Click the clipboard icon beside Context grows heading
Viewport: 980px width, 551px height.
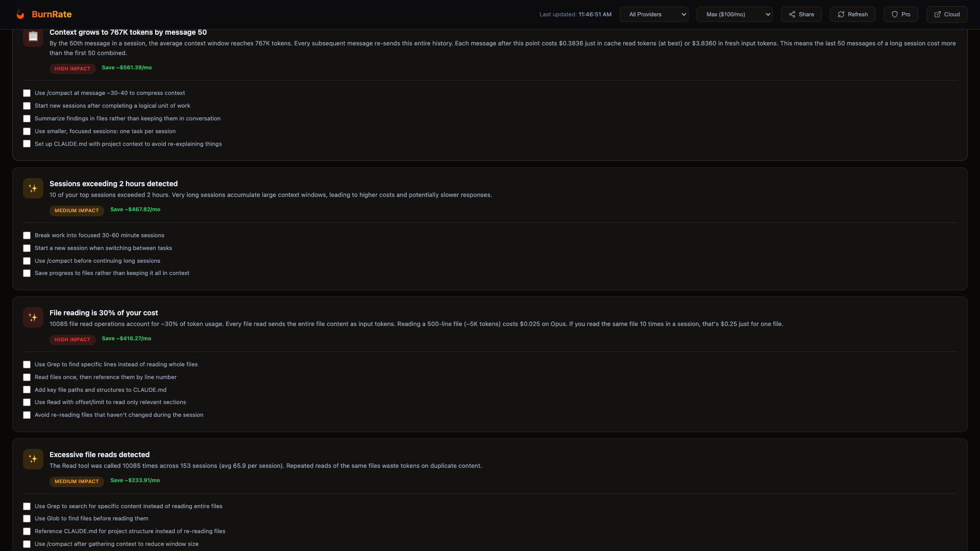[x=33, y=37]
